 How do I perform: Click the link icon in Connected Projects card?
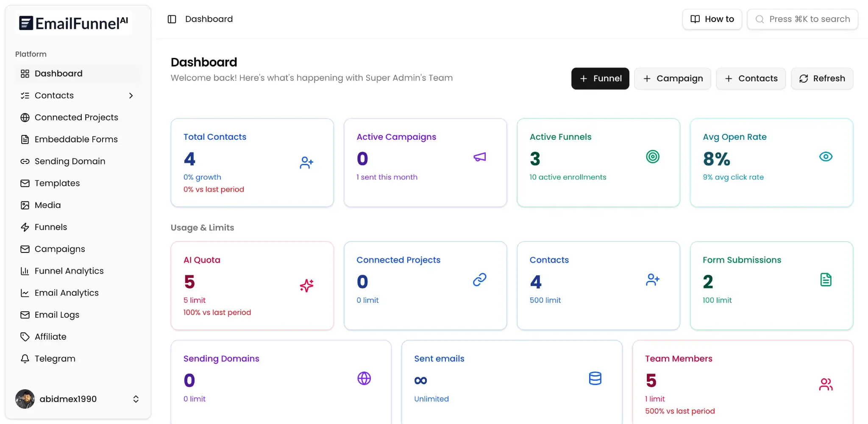coord(480,280)
